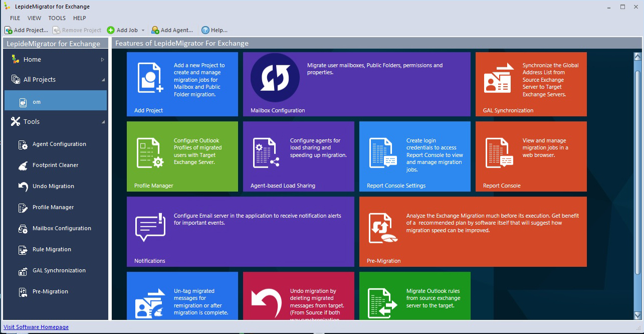Click the Visit Software Homepage link
Screen dimensions: 644x334
36,327
